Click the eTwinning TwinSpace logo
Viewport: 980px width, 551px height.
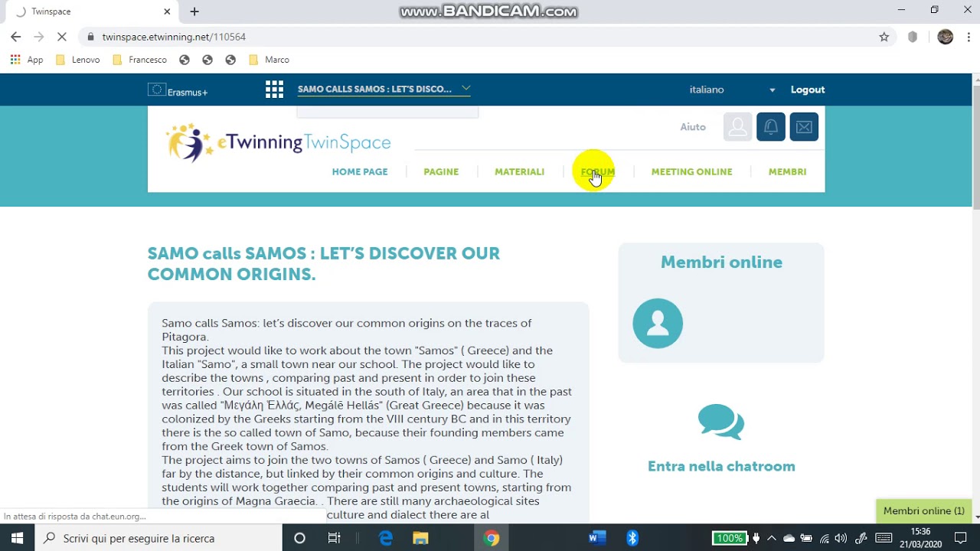pyautogui.click(x=279, y=142)
